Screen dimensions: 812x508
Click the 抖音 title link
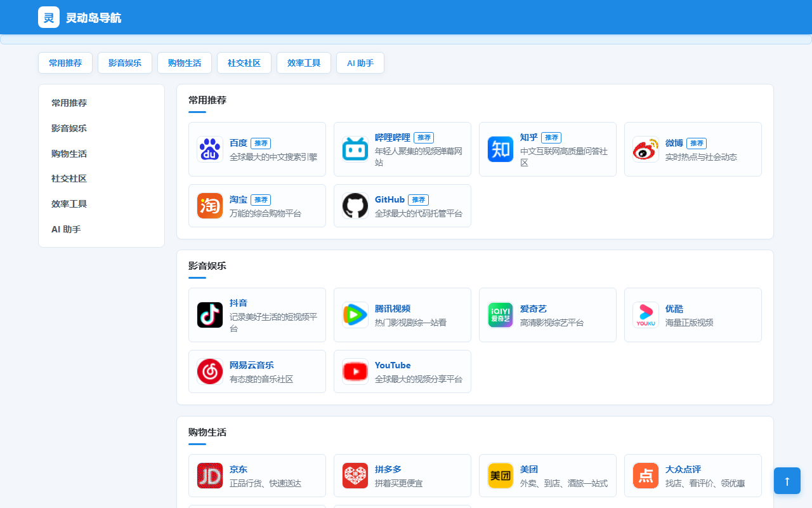239,303
